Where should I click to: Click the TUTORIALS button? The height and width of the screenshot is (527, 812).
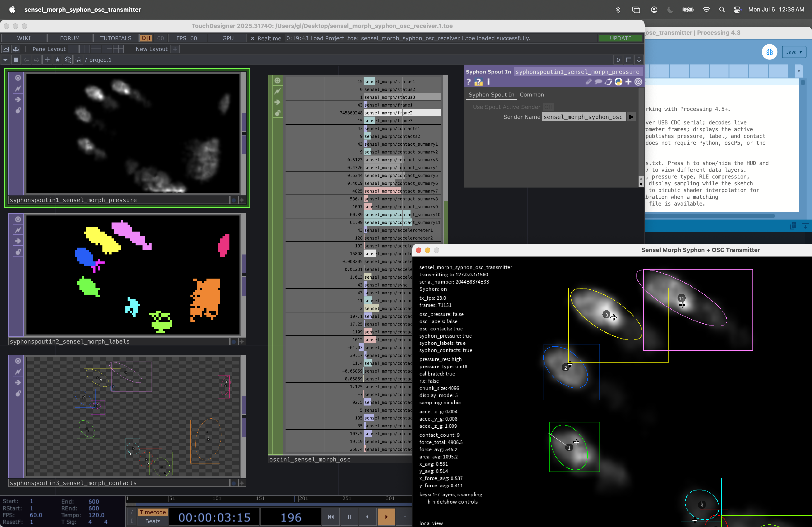(116, 39)
